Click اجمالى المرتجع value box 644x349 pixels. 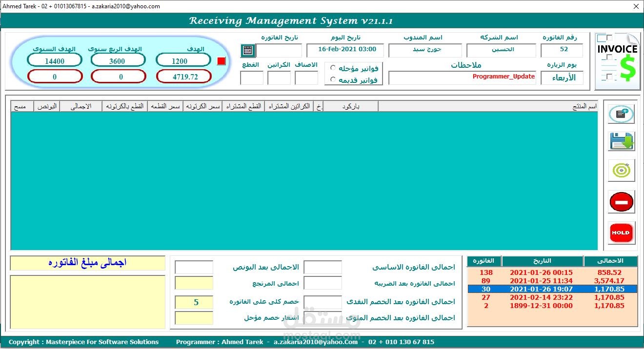(x=194, y=283)
